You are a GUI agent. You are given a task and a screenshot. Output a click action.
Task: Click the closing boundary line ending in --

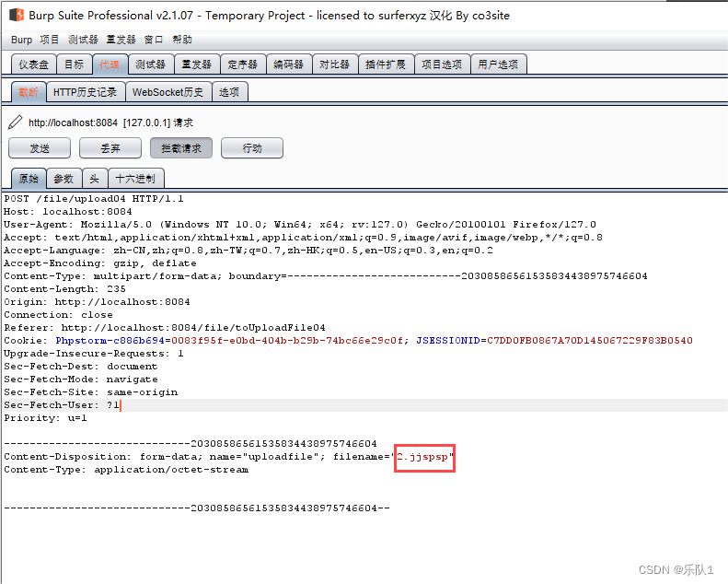click(197, 508)
